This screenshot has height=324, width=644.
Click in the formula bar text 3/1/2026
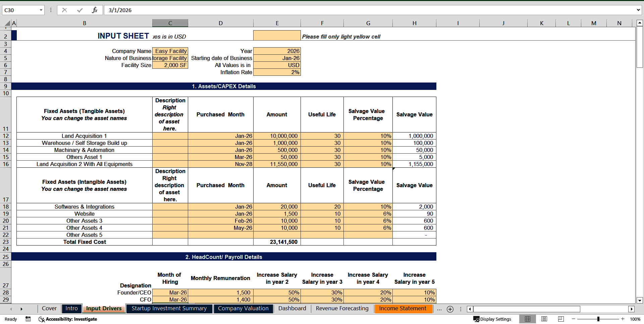[120, 10]
